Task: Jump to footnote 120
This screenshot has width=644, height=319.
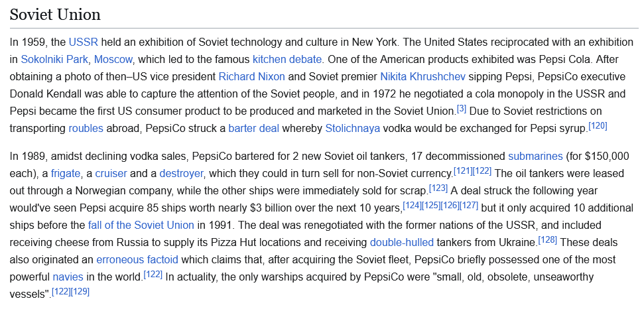Action: tap(598, 125)
